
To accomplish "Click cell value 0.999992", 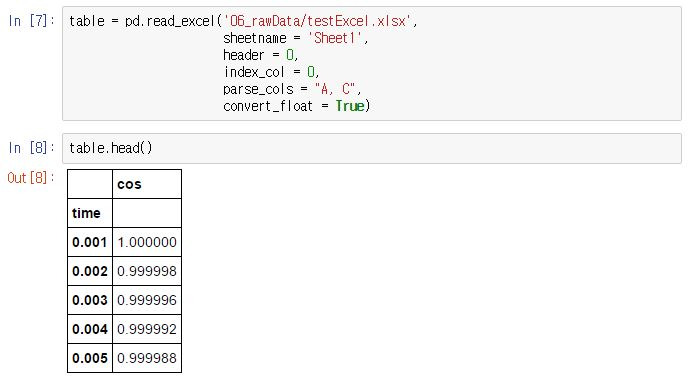I will [x=147, y=329].
